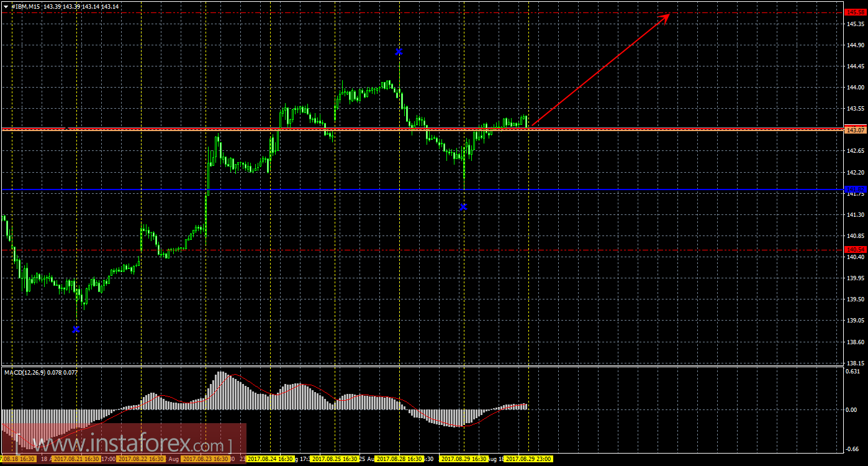Click the 144.00 value on the price scale
Screen dimensions: 868x466
[856, 87]
